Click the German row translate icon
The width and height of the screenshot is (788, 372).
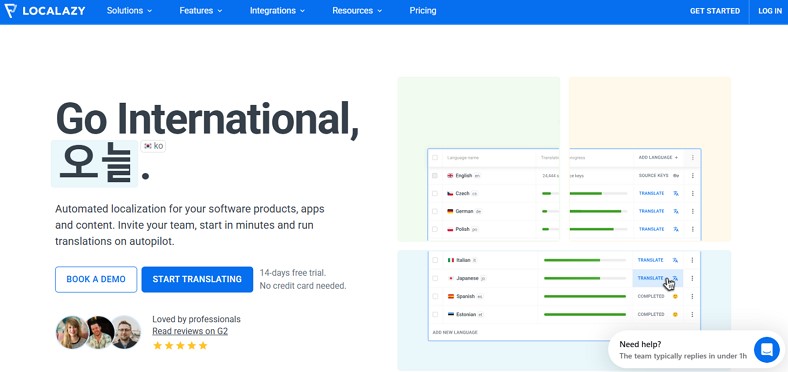[x=676, y=211]
